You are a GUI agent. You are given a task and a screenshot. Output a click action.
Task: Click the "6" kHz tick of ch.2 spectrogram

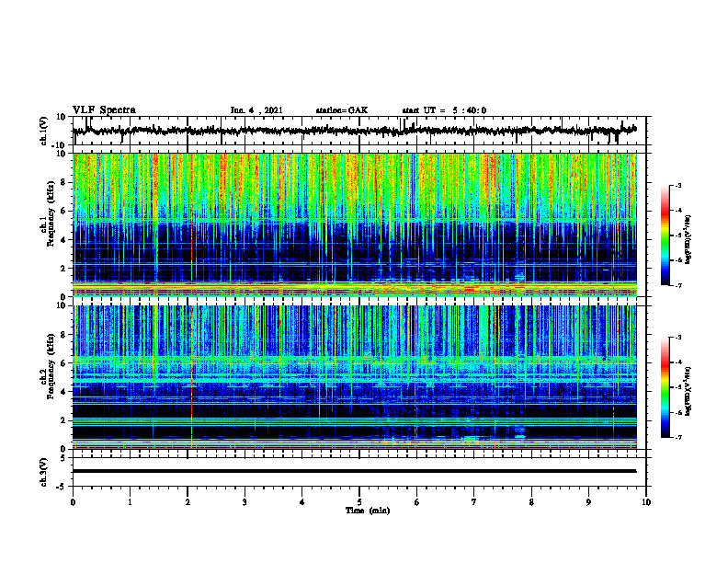(64, 363)
